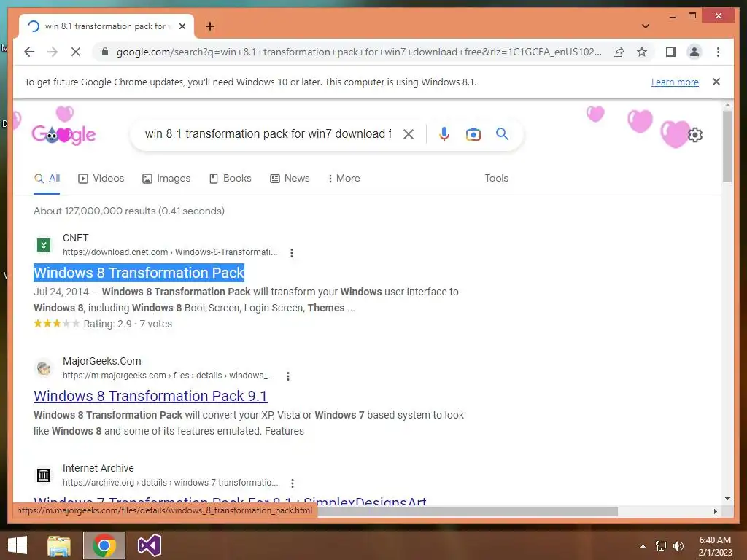
Task: Switch to the Videos tab
Action: [101, 179]
